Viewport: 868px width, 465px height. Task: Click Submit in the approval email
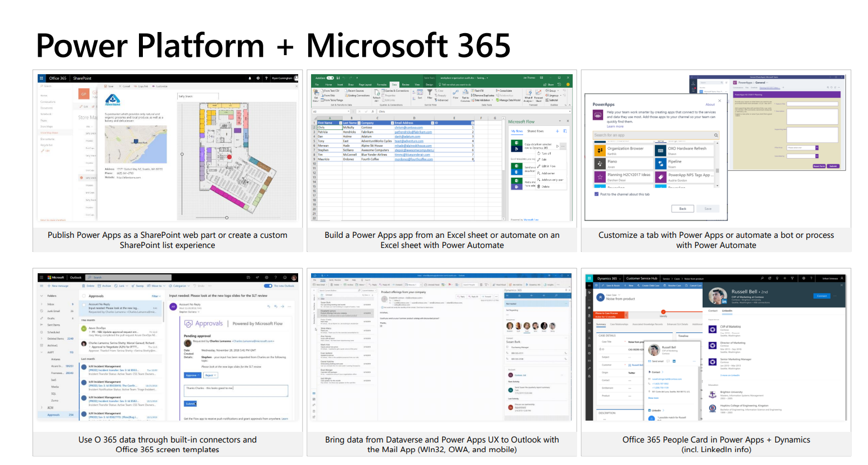pos(190,404)
